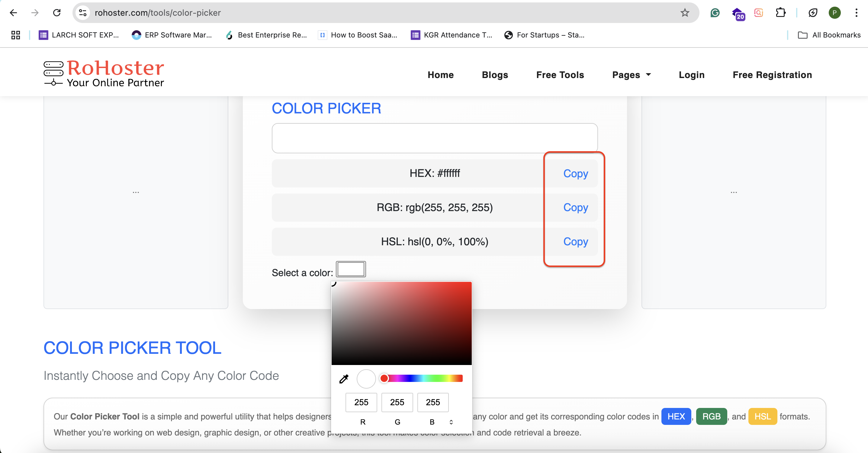The width and height of the screenshot is (868, 453).
Task: Copy the HEX color code
Action: (x=576, y=173)
